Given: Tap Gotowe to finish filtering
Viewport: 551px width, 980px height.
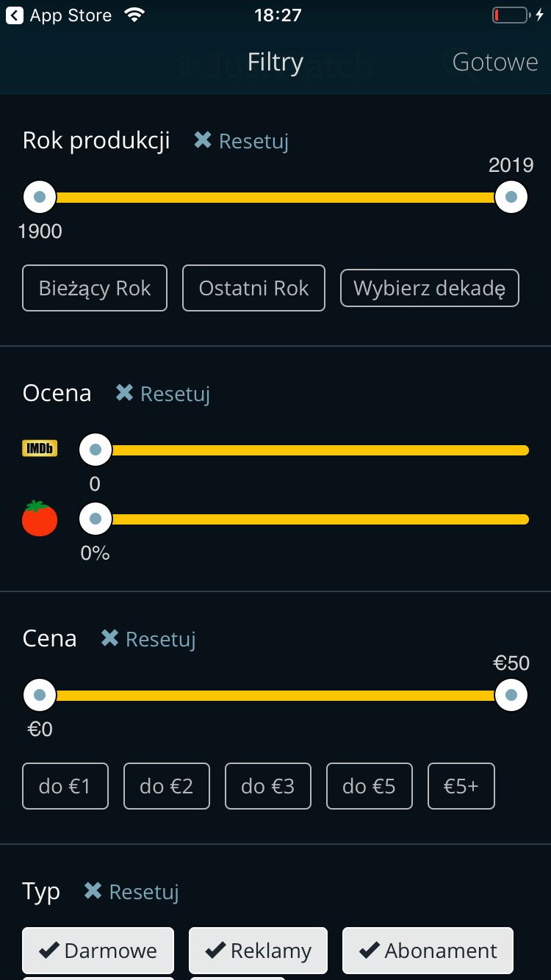Looking at the screenshot, I should (495, 62).
